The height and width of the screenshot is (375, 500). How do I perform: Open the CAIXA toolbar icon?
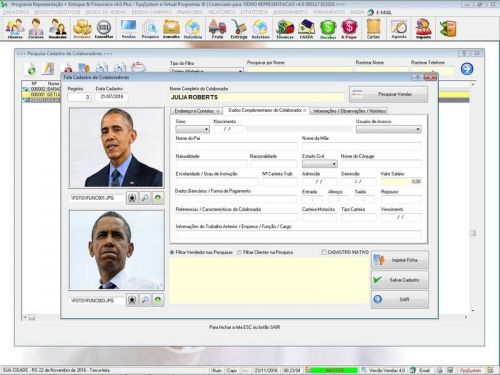click(306, 29)
